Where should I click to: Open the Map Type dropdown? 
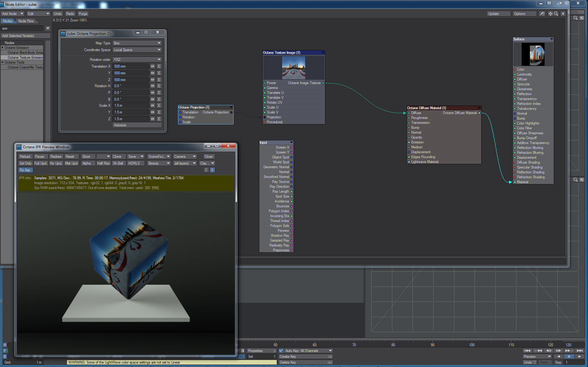137,43
